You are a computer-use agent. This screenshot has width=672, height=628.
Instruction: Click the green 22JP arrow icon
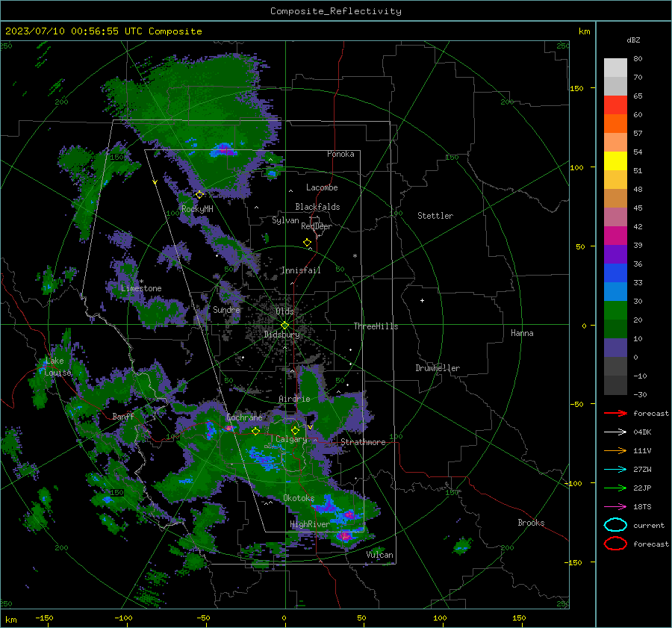tap(615, 488)
